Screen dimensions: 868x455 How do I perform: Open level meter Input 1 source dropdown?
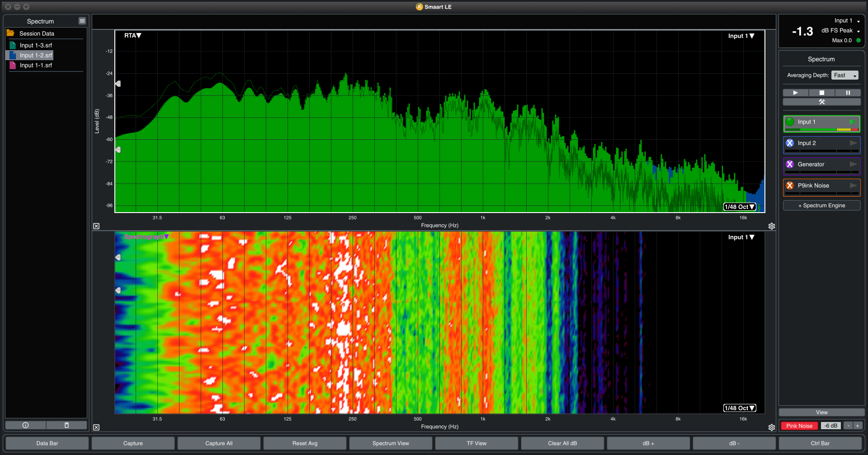pyautogui.click(x=847, y=21)
